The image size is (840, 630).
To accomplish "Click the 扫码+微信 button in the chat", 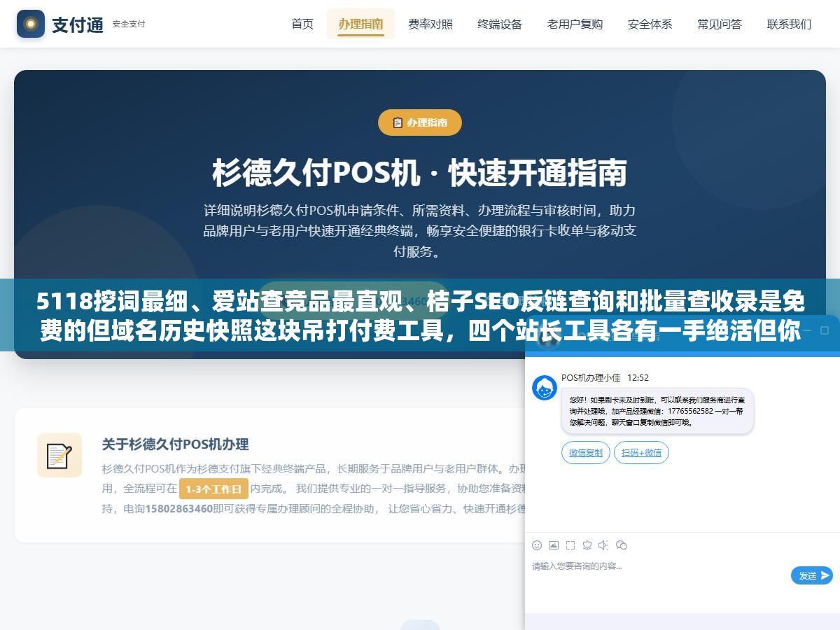I will [641, 453].
